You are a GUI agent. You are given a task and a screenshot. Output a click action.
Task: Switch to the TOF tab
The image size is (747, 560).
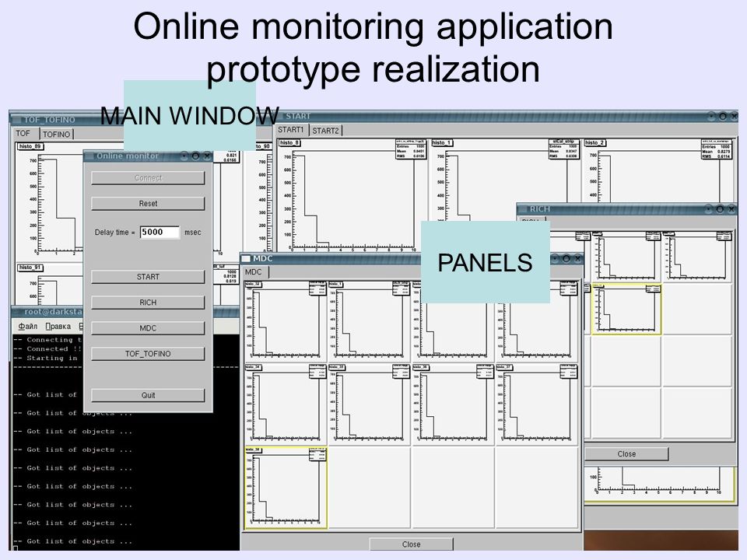click(x=23, y=133)
